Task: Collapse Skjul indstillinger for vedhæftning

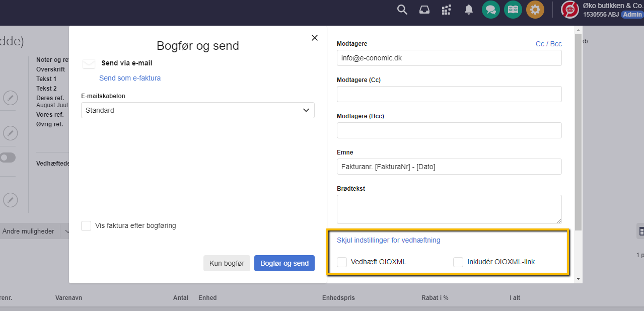Action: click(389, 240)
